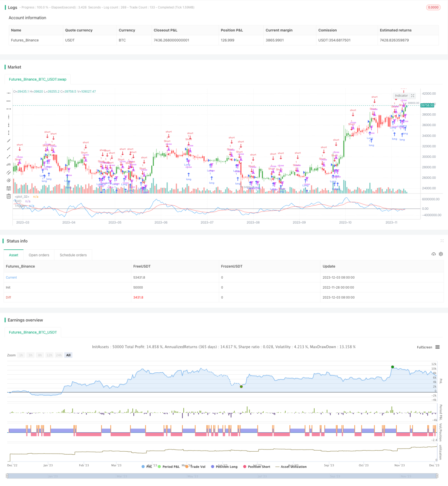The image size is (448, 486).
Task: Switch to the Open orders tab
Action: tap(39, 255)
